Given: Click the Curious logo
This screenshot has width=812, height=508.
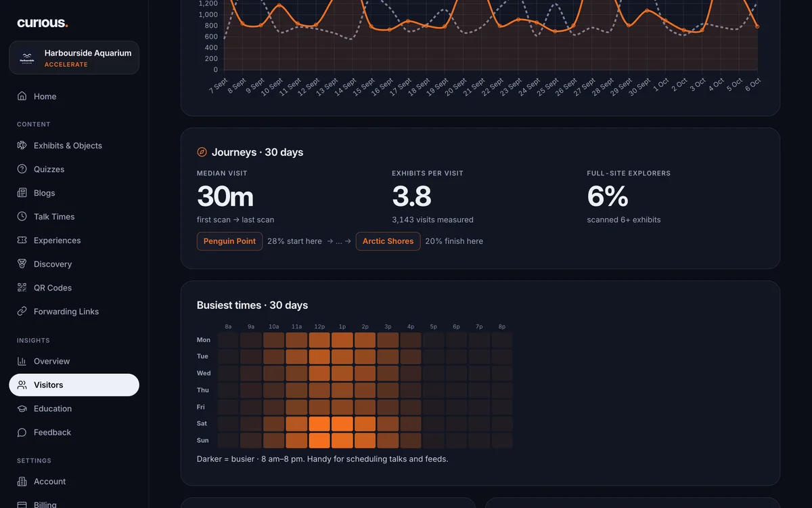Looking at the screenshot, I should pos(43,23).
